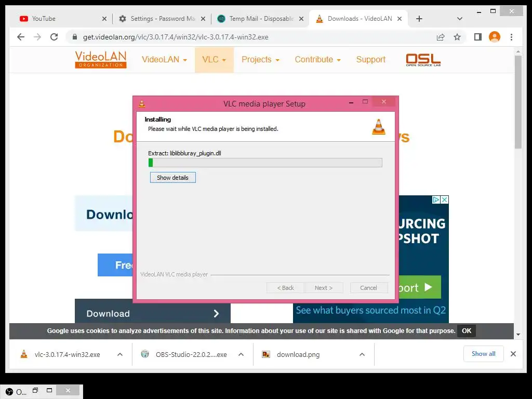Click the vlc-3.0.17.4-win32.exe download cone icon
Screen dimensions: 532x399
tap(24, 354)
